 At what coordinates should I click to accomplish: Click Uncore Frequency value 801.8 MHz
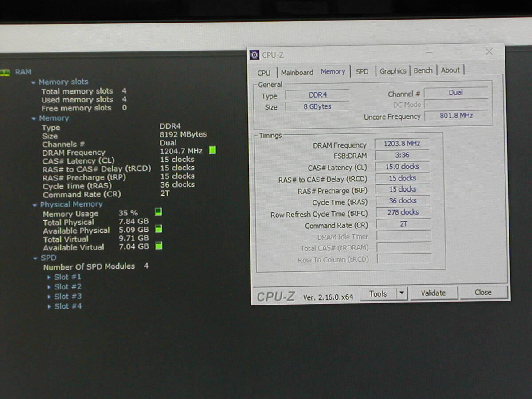[x=456, y=116]
